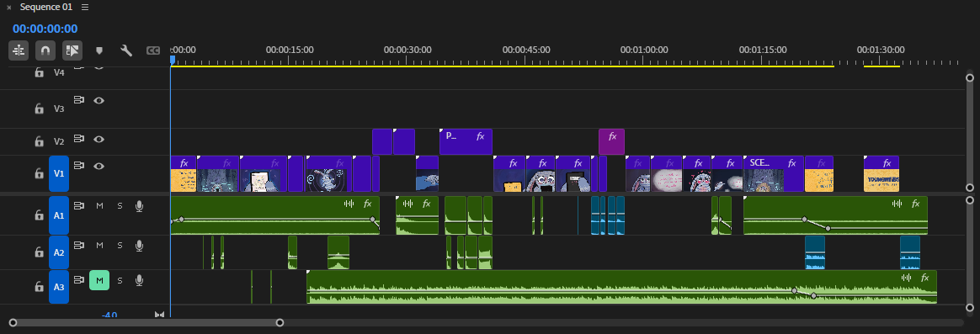This screenshot has width=980, height=334.
Task: Toggle A1 track targeting button
Action: pos(59,215)
